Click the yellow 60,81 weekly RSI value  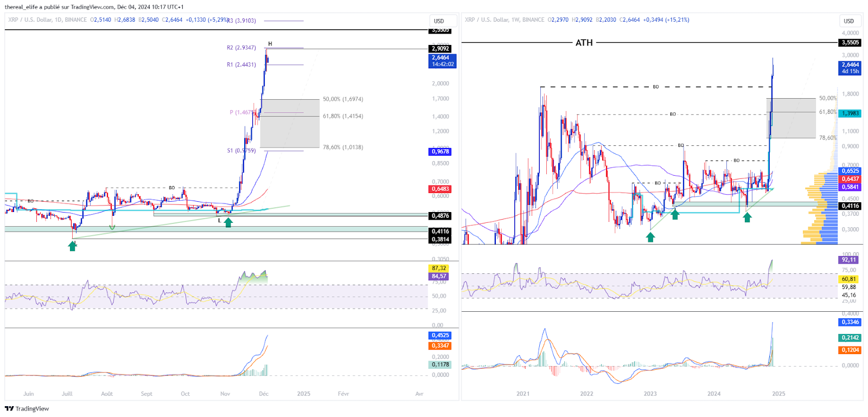[x=849, y=279]
